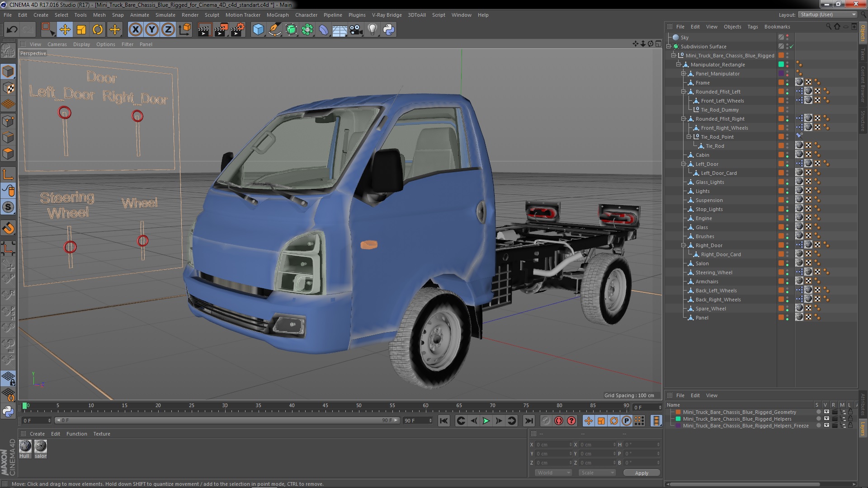Viewport: 868px width, 488px height.
Task: Select the Hull material thumbnail
Action: (x=25, y=446)
